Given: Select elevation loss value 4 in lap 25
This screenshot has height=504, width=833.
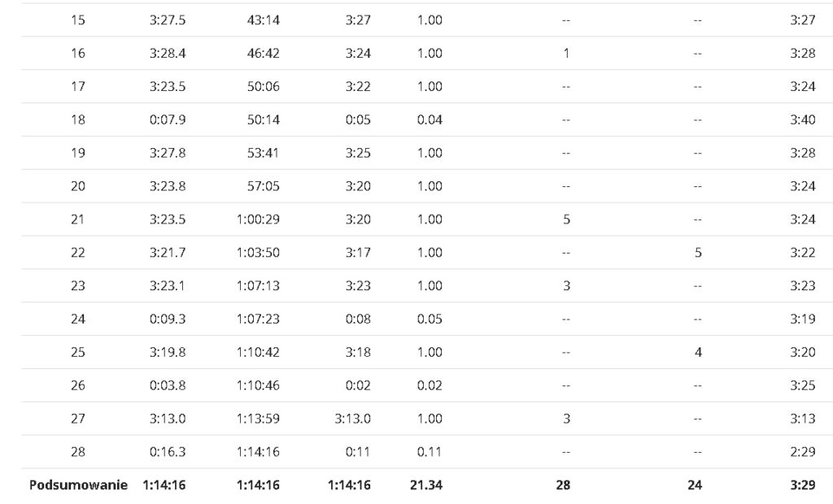Looking at the screenshot, I should point(698,352).
